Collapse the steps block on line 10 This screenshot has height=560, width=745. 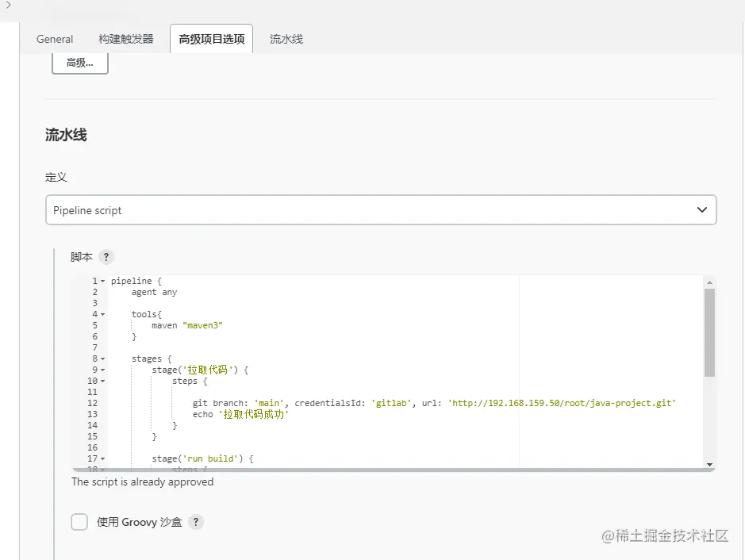pyautogui.click(x=102, y=381)
